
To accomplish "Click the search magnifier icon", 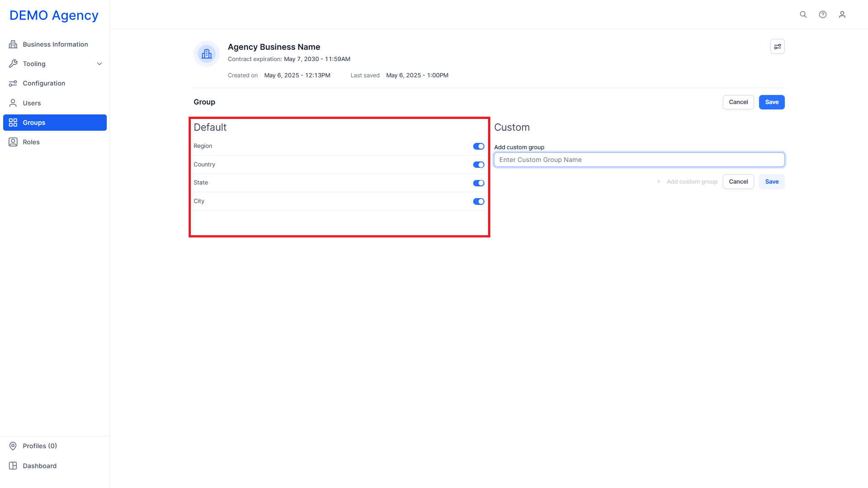I will click(x=803, y=14).
